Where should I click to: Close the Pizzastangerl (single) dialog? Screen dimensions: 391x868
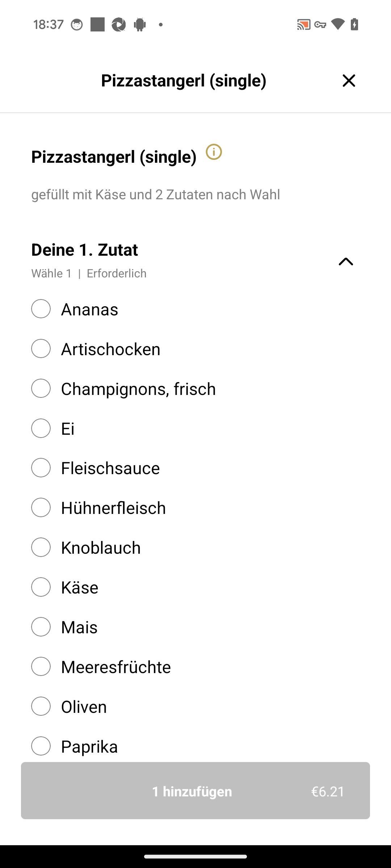coord(349,80)
